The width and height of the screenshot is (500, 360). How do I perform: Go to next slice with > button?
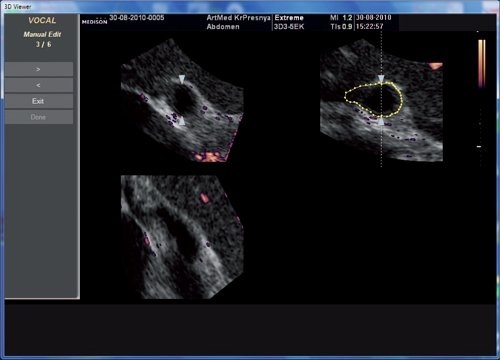[x=39, y=69]
